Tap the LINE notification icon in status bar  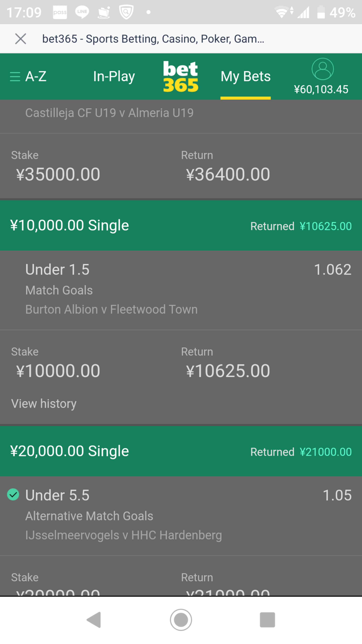(x=82, y=12)
